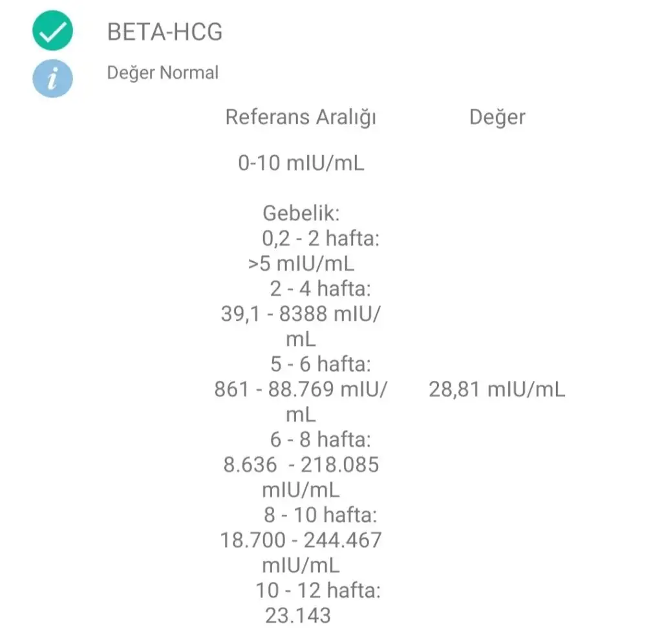662x644 pixels.
Task: Select the 10 - 12 hafta row
Action: click(318, 590)
